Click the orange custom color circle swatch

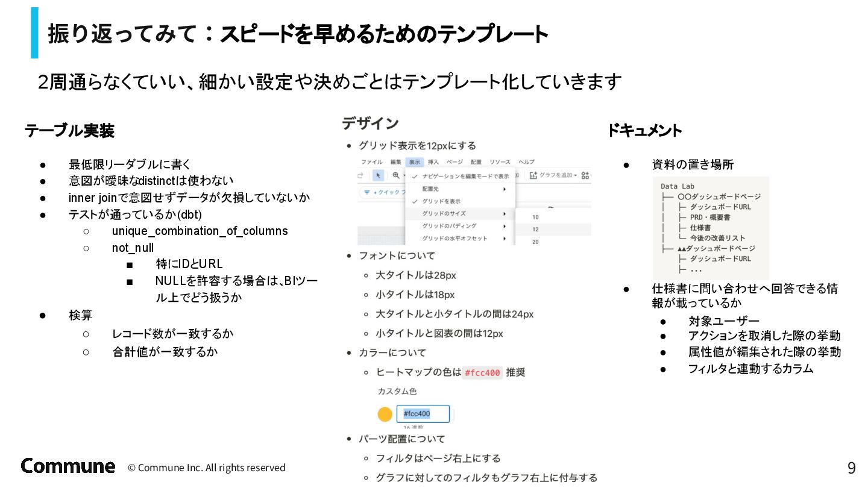(385, 414)
